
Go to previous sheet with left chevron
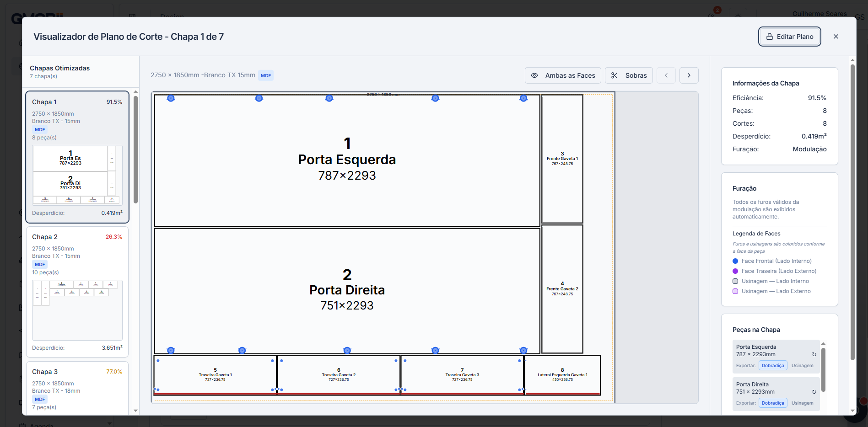(x=666, y=75)
